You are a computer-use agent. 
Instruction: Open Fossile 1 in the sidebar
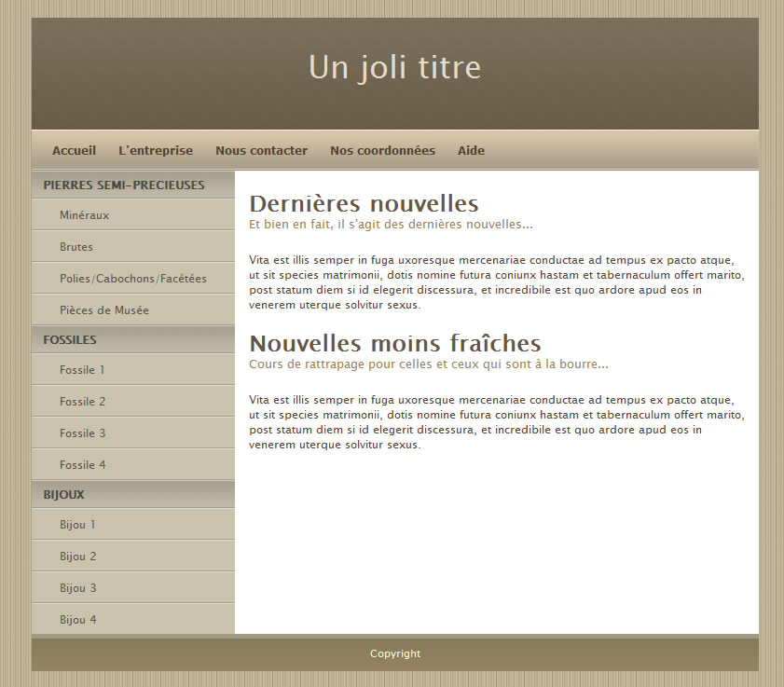(x=133, y=370)
